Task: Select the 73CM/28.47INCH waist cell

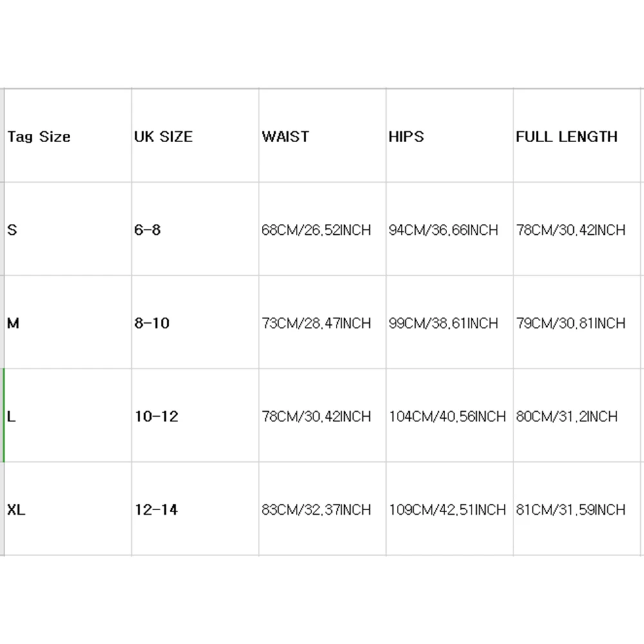Action: 322,322
